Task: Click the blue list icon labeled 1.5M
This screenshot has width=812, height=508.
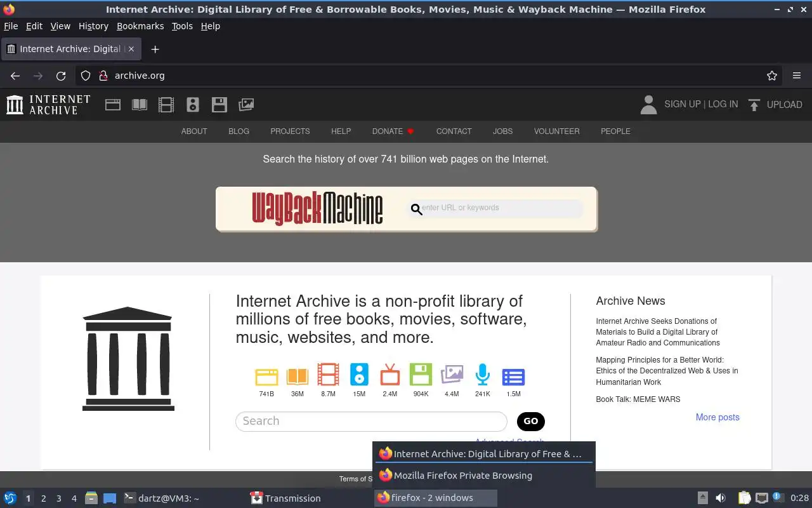Action: click(x=513, y=377)
